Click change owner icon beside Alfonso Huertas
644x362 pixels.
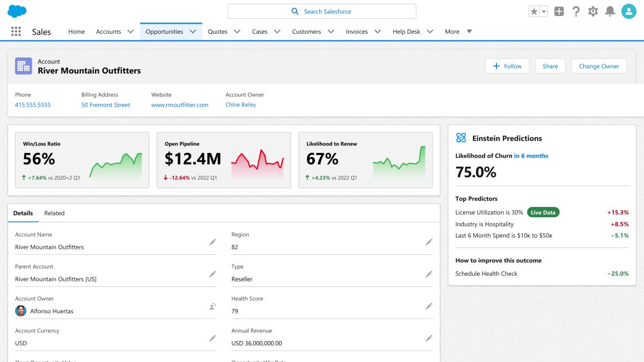213,307
